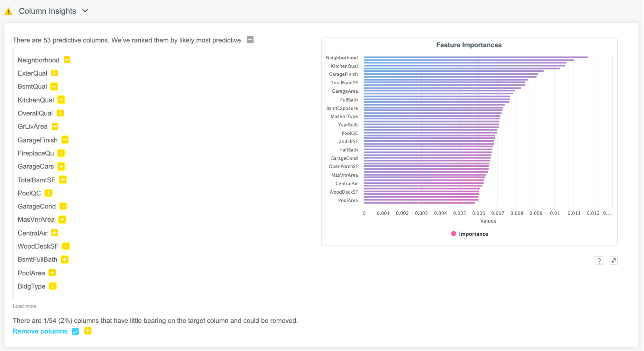Click the plus icon beside GarageFinish
The width and height of the screenshot is (644, 351).
click(x=65, y=140)
